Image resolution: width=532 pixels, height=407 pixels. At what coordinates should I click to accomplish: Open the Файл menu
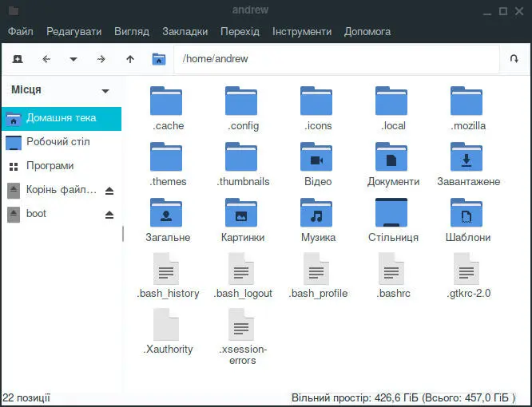(20, 31)
